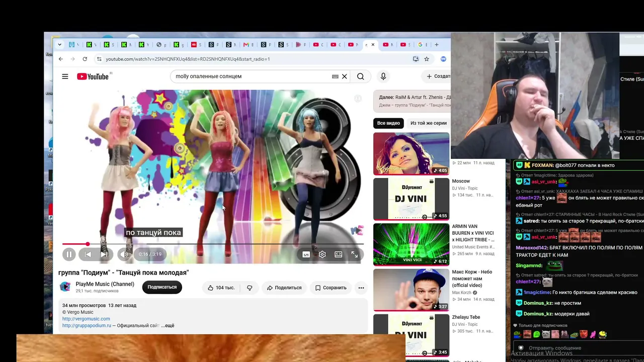Open the PlayMe Music (Channel) name link
644x362 pixels.
point(105,284)
